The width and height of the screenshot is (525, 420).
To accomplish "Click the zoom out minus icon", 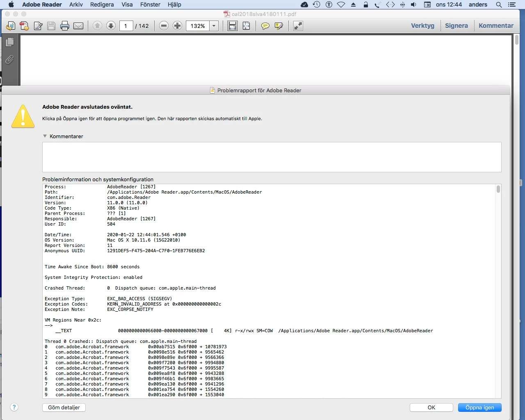I will 164,26.
